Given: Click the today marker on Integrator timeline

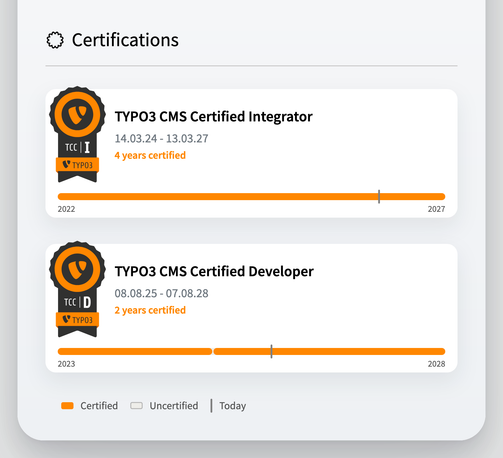Looking at the screenshot, I should [x=379, y=197].
